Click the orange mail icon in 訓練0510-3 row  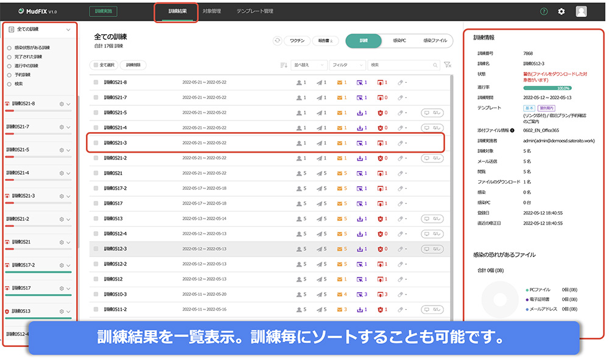340,295
